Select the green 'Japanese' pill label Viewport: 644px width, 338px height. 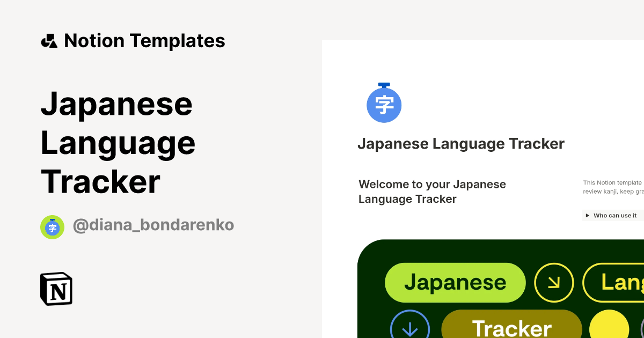coord(455,282)
